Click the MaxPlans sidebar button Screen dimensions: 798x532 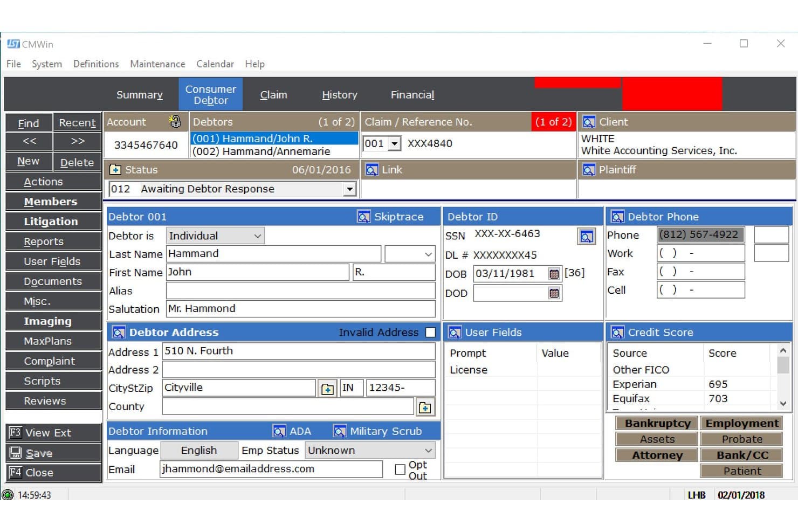[x=53, y=341]
